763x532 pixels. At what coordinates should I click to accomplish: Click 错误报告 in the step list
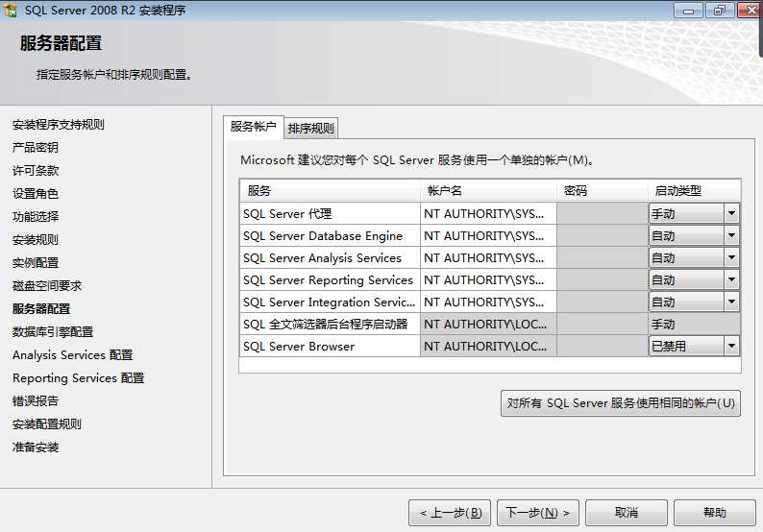point(35,401)
